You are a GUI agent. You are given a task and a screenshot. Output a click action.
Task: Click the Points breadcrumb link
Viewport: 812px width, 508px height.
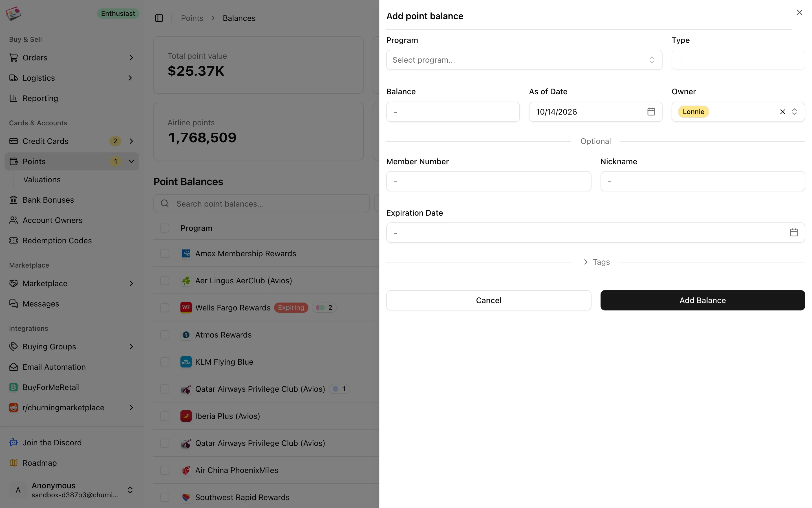(x=192, y=18)
